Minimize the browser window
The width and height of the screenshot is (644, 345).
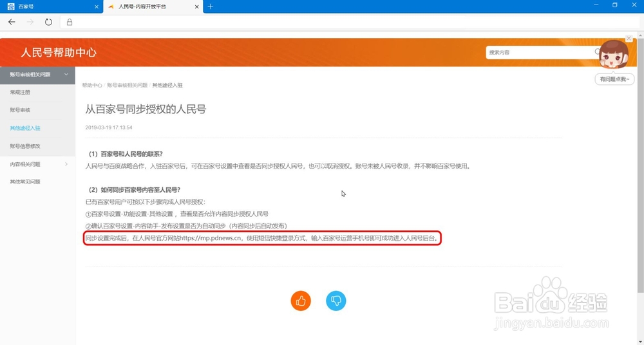(x=596, y=5)
